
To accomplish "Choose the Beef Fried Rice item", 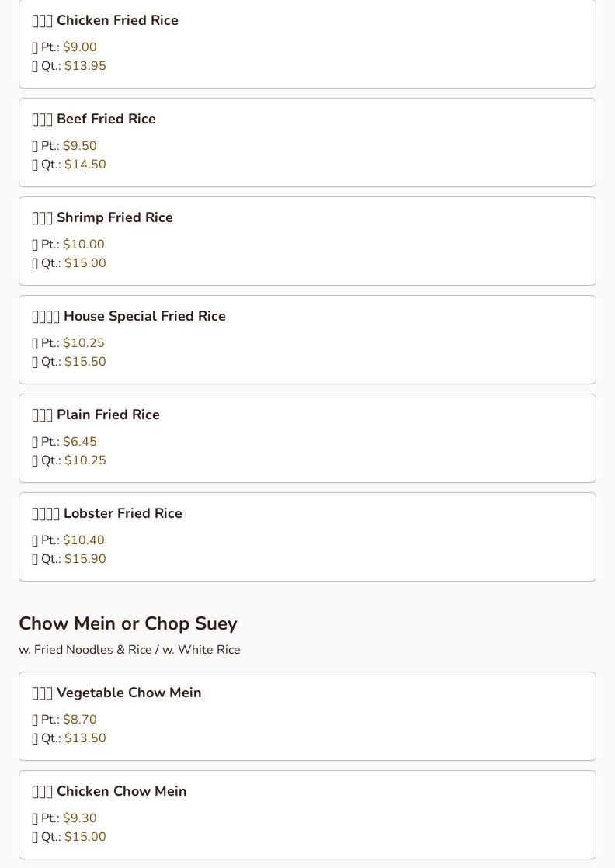I will click(106, 120).
